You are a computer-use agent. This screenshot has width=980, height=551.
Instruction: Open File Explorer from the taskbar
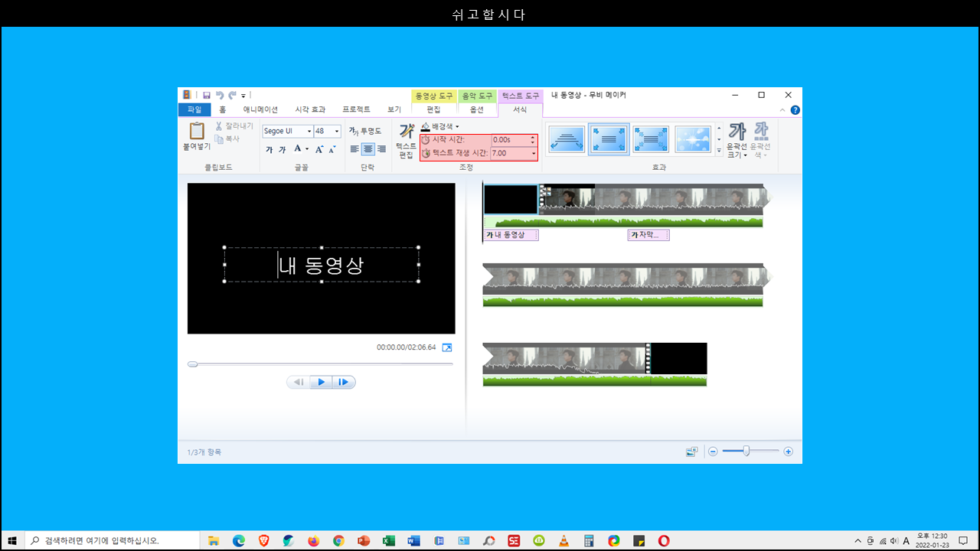[214, 540]
